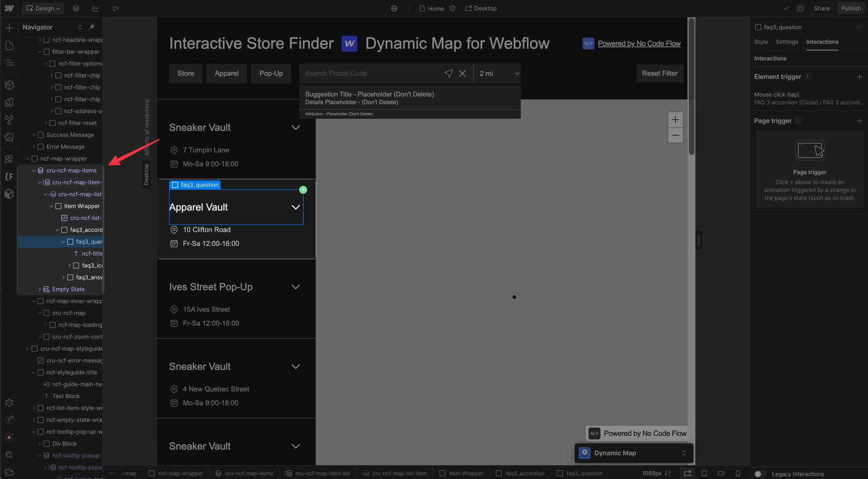Select the Interactions tab

[822, 42]
